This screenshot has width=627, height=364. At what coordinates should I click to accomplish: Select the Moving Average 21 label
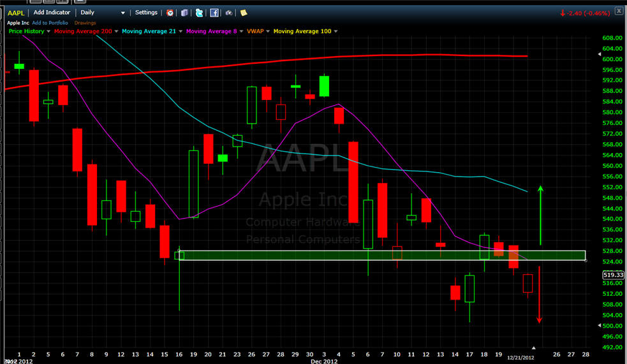click(149, 31)
